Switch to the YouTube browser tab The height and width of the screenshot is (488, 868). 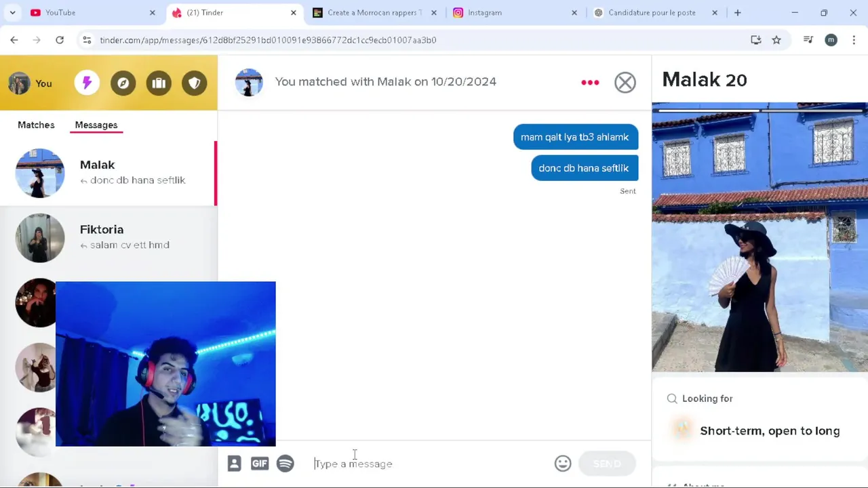tap(88, 12)
